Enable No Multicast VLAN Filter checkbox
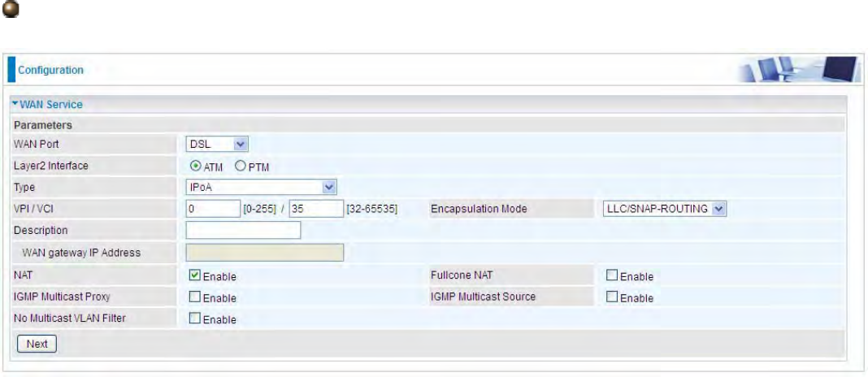This screenshot has width=868, height=377. [x=195, y=318]
